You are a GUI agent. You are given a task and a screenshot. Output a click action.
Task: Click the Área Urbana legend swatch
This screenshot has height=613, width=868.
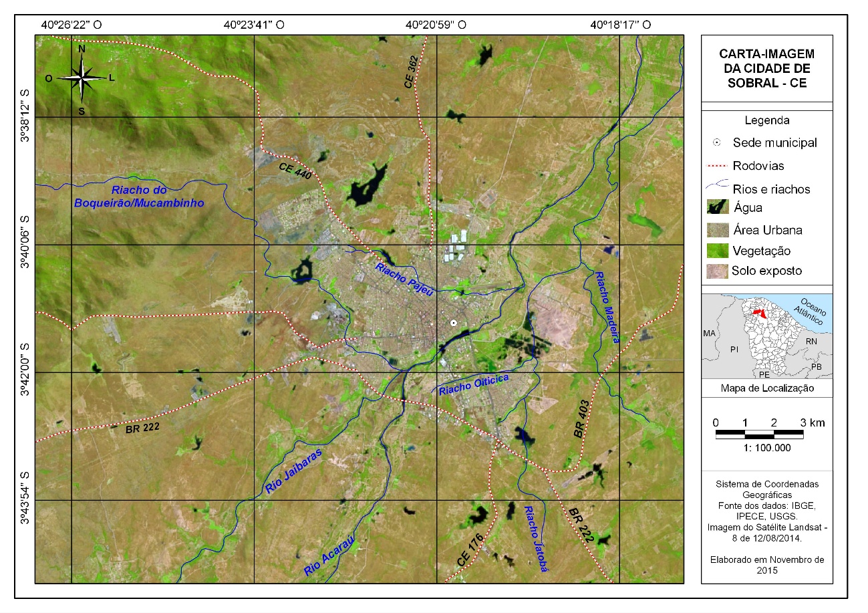coord(718,229)
